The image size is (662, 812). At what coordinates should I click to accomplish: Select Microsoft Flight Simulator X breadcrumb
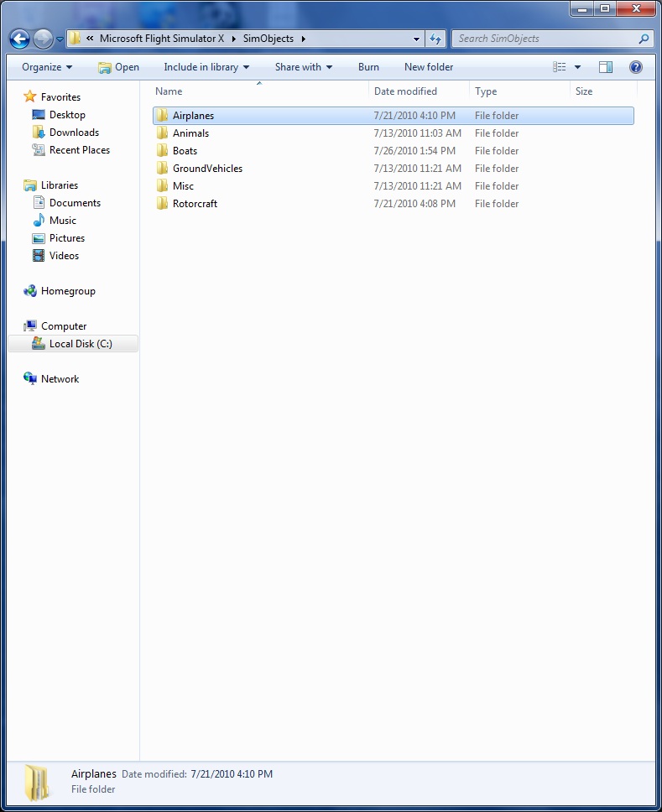[x=162, y=39]
